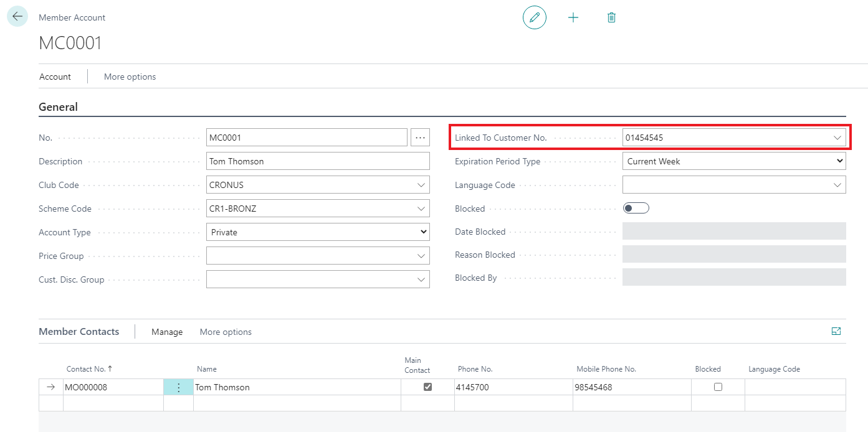Click the plus icon to add new
The width and height of the screenshot is (868, 432).
click(573, 17)
